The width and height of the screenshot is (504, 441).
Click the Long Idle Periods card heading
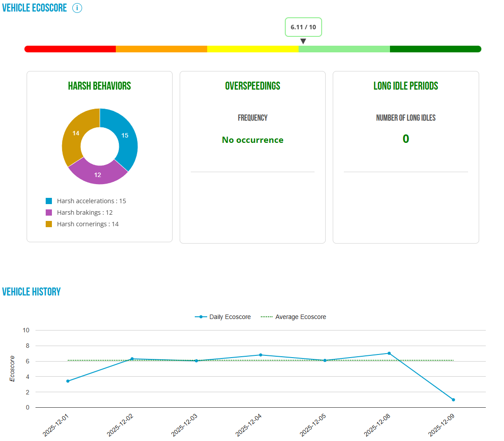coord(406,86)
